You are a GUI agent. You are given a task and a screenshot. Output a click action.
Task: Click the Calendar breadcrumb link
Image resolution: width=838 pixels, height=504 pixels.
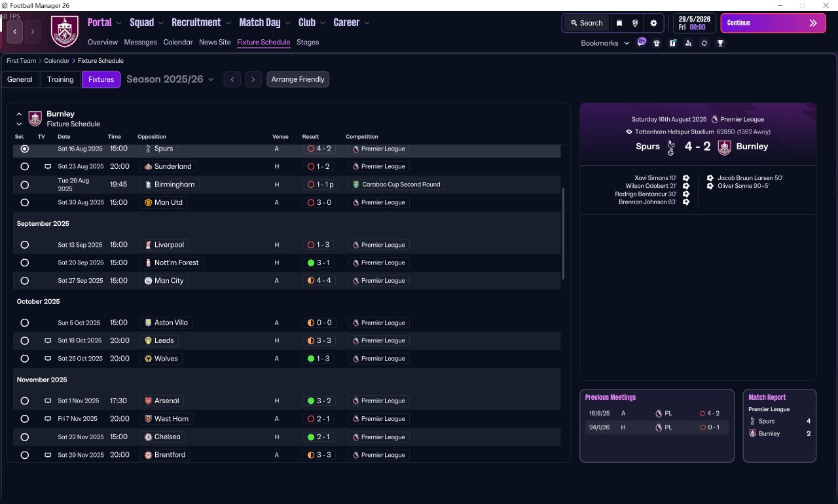click(57, 61)
